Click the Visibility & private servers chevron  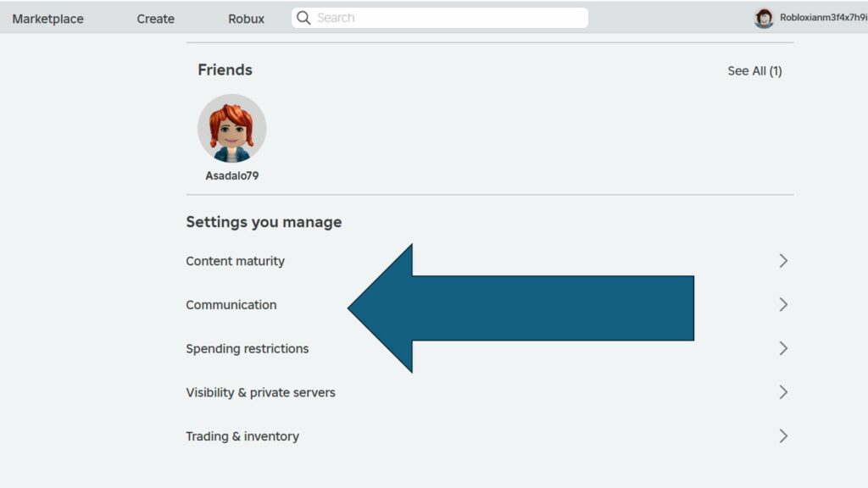[x=783, y=392]
